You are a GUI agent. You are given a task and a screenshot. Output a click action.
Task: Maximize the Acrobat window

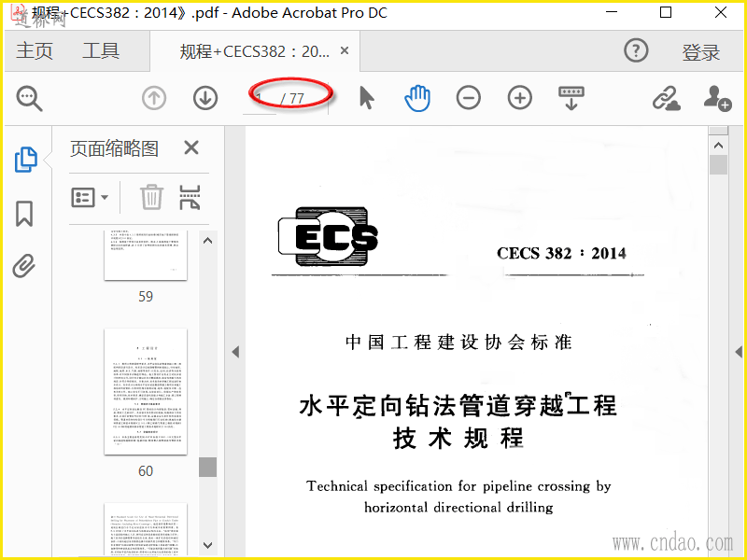pos(666,12)
